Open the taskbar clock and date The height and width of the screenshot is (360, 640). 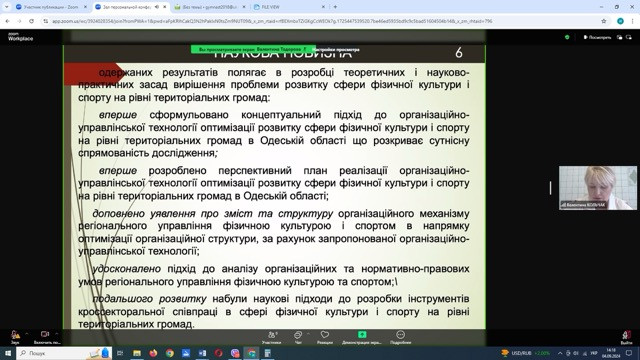coord(611,353)
